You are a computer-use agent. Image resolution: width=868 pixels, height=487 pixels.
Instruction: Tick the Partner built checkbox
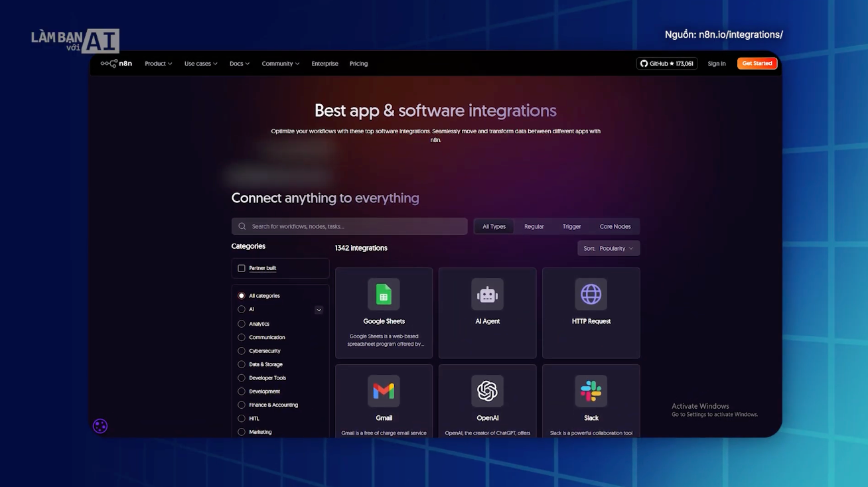tap(242, 268)
